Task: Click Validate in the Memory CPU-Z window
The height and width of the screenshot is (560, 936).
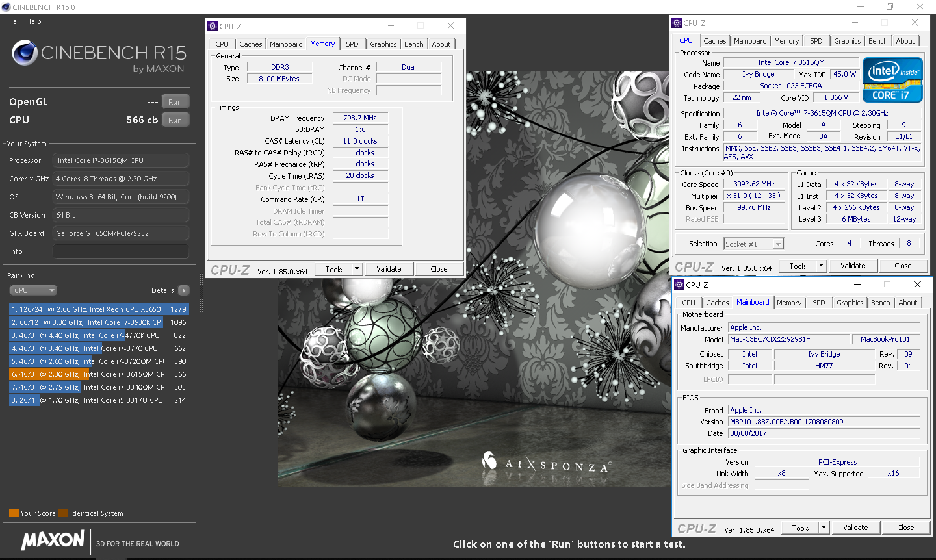Action: [x=389, y=269]
